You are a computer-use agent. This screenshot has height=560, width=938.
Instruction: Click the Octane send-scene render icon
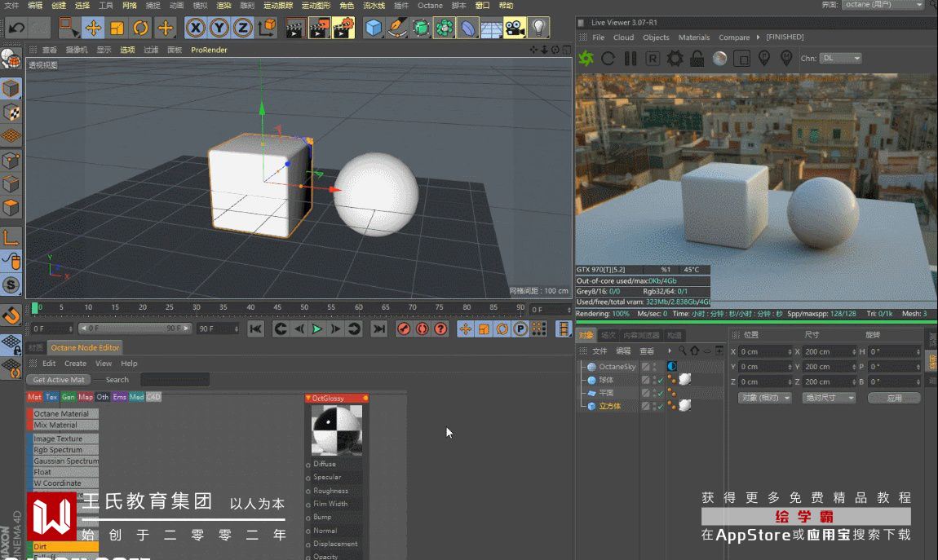point(586,59)
